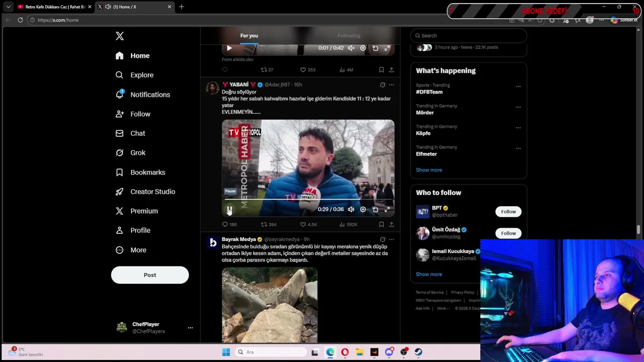Open Creator Studio in sidebar

pos(145,192)
